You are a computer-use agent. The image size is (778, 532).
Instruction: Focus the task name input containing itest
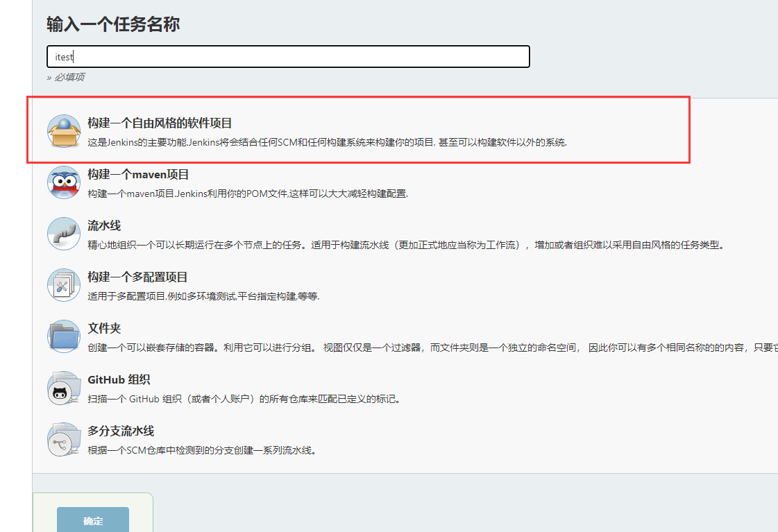pyautogui.click(x=288, y=57)
